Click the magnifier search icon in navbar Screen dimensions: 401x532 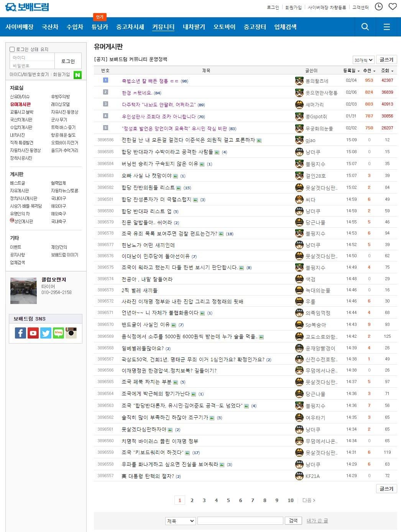[365, 26]
